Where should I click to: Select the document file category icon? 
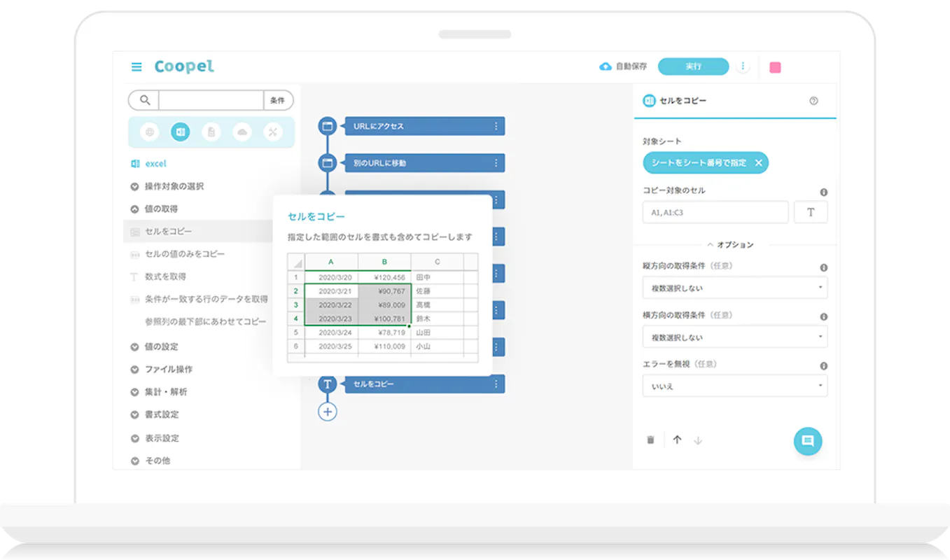click(x=211, y=132)
